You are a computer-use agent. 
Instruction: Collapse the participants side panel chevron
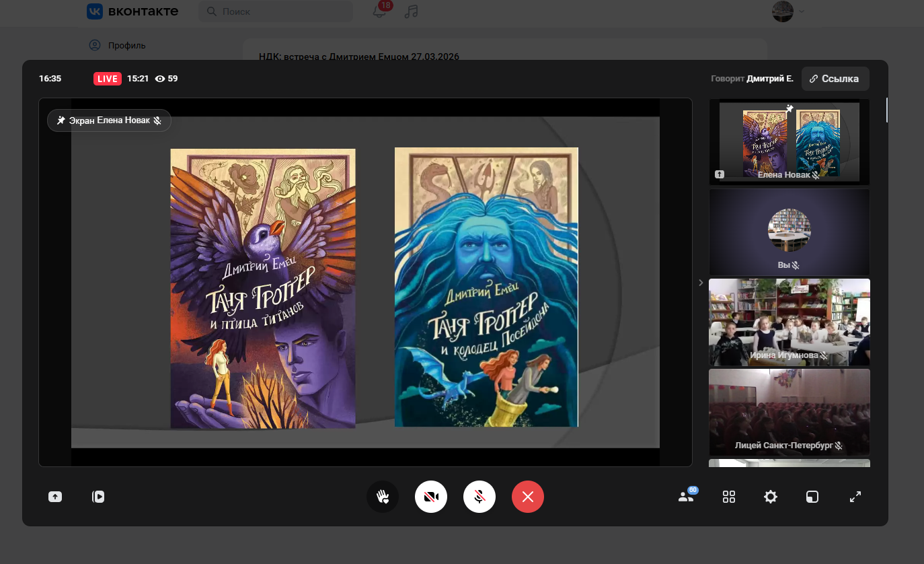[x=700, y=283]
